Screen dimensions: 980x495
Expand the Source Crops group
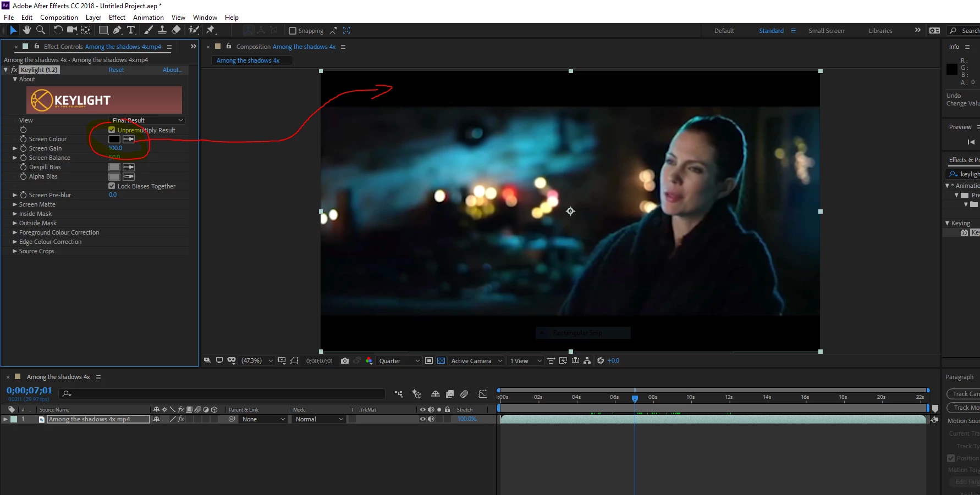click(x=15, y=251)
